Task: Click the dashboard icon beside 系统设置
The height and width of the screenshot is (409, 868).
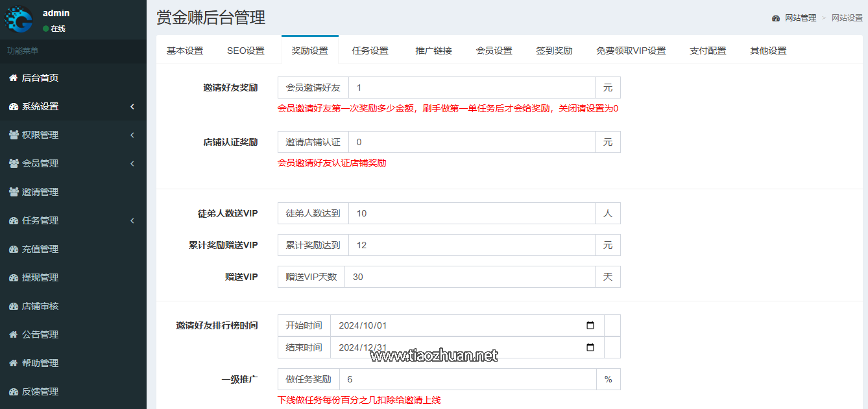Action: pos(13,106)
